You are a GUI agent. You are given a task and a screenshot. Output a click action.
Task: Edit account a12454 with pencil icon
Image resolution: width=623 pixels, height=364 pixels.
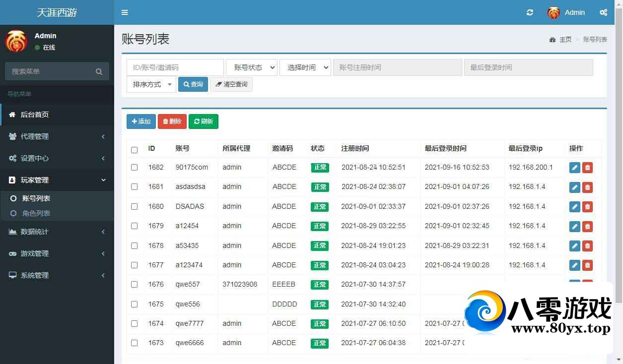click(x=574, y=226)
